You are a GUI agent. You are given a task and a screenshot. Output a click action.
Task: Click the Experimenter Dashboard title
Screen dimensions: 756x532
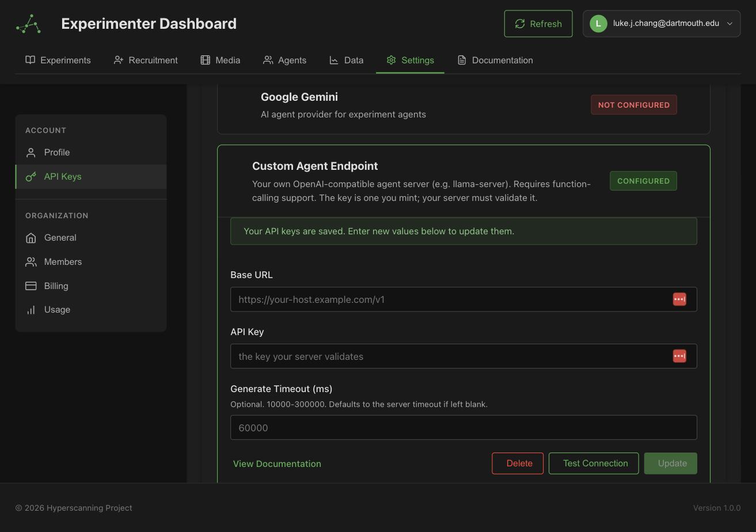pos(149,24)
